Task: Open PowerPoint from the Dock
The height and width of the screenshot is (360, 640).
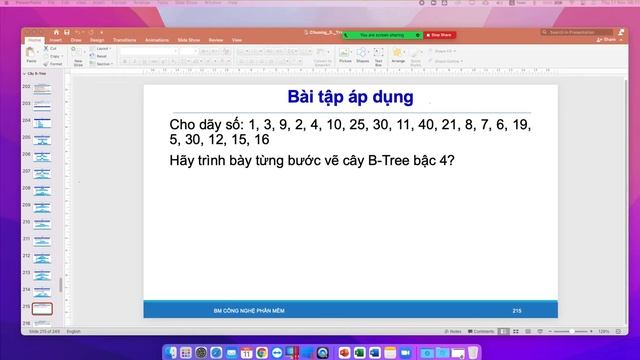Action: pos(344,352)
